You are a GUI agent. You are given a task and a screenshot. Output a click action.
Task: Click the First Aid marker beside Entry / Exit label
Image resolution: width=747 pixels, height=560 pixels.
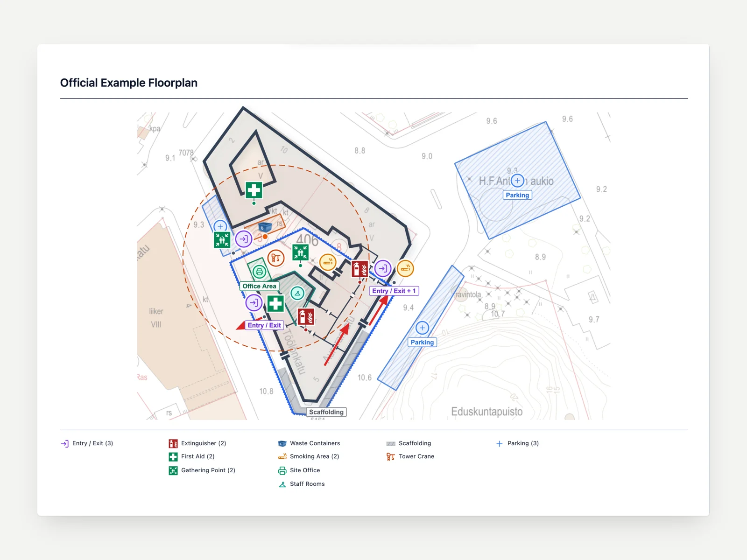275,303
